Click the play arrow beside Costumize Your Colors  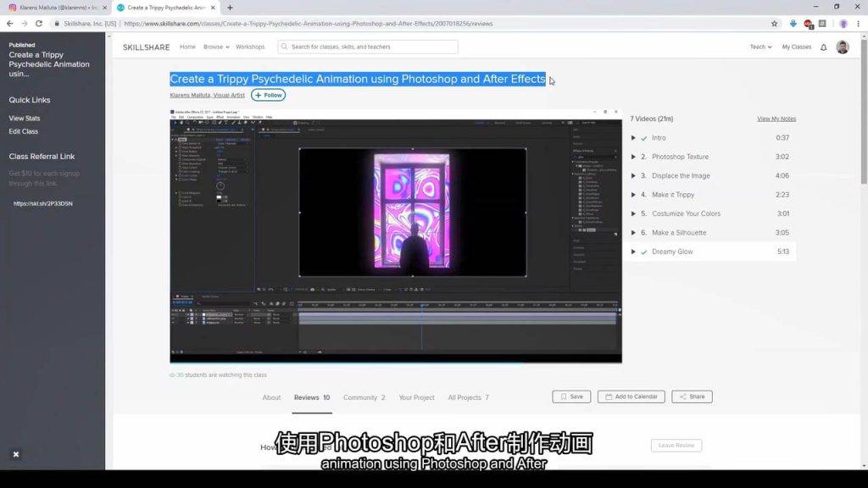[x=633, y=213]
